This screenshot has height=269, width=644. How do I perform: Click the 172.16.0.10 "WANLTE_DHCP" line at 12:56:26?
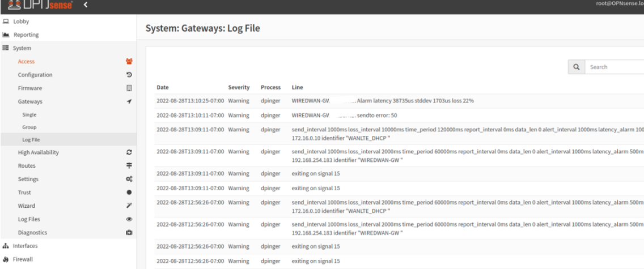pos(341,210)
